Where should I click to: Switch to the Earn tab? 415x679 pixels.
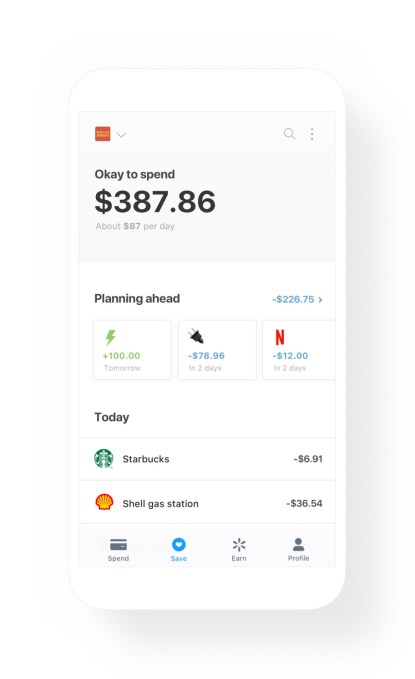click(x=239, y=550)
